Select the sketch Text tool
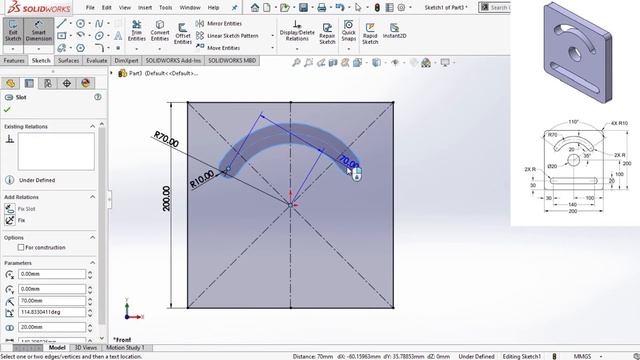The width and height of the screenshot is (640, 360). tap(118, 36)
